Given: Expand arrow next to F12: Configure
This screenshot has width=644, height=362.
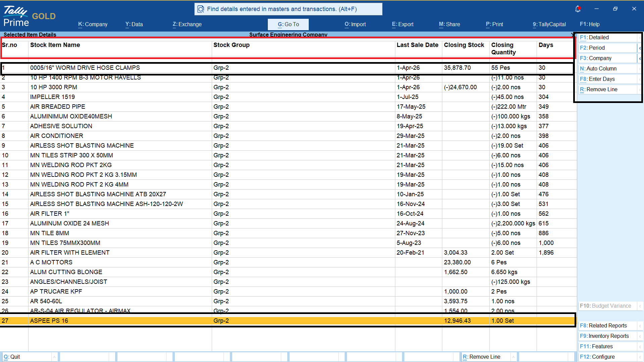Looking at the screenshot, I should coord(640,357).
